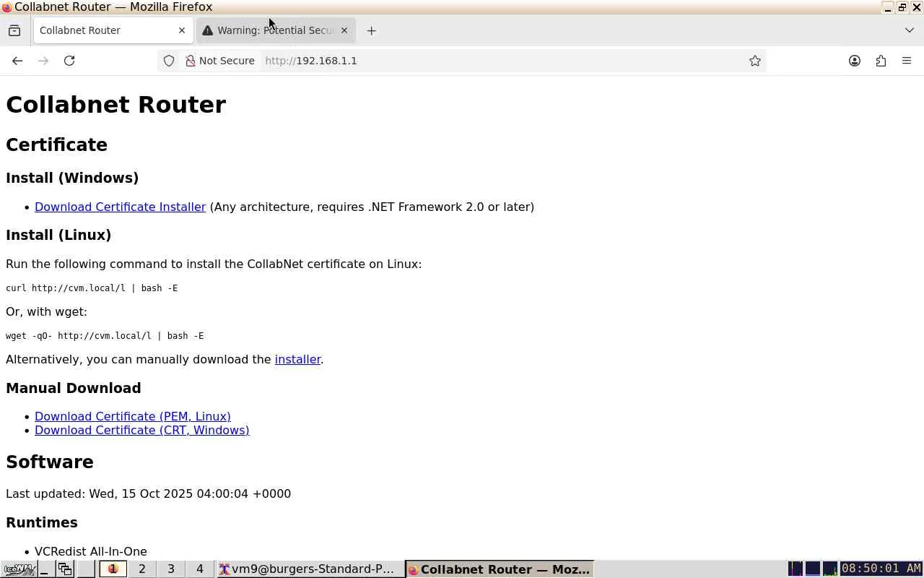Open the Firefox application menu
The image size is (924, 578).
(x=907, y=61)
